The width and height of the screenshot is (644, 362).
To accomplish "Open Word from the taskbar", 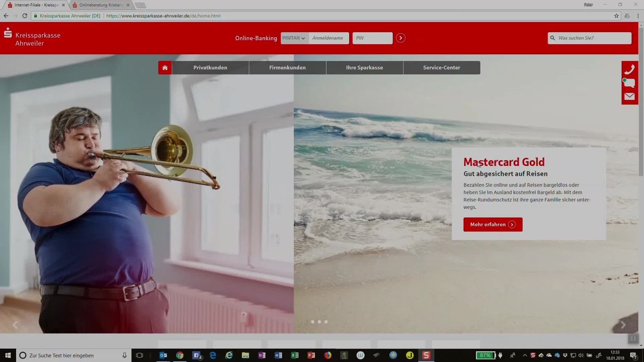I will [278, 355].
